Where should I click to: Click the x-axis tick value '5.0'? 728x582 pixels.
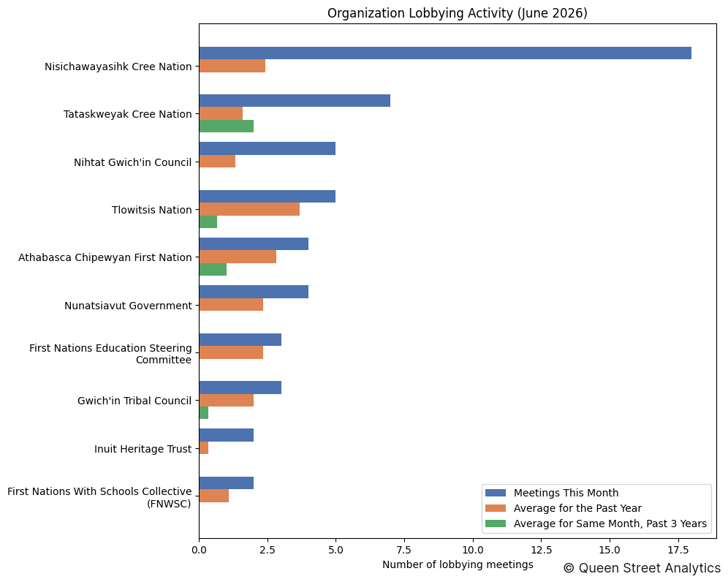pos(335,550)
